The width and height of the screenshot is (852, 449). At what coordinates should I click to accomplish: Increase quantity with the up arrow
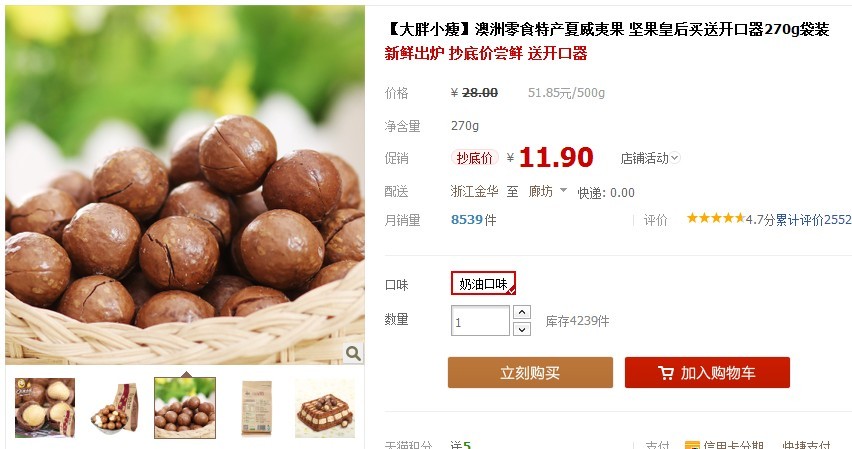tap(522, 312)
